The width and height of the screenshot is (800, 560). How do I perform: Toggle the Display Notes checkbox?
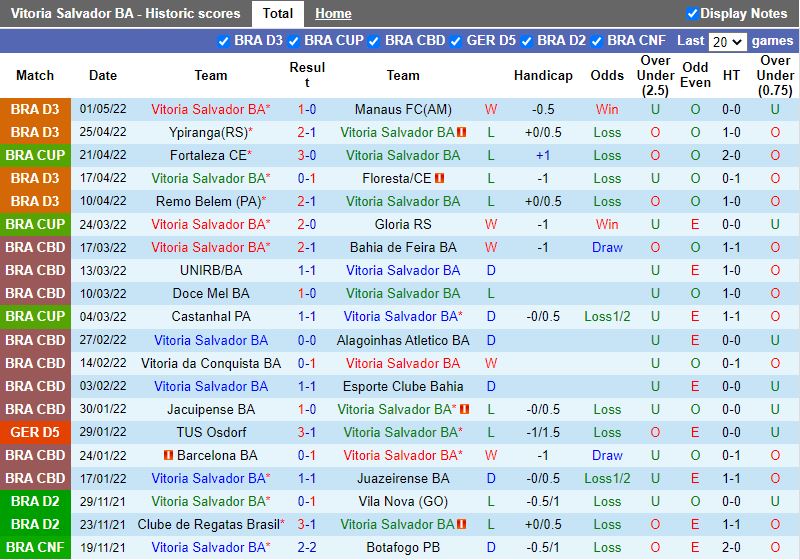pos(692,14)
